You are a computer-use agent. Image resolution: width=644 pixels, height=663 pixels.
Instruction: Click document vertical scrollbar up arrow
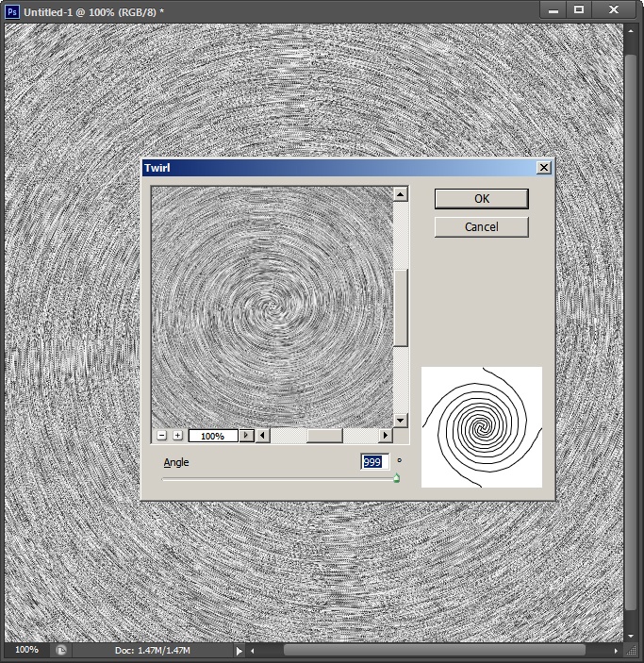[631, 31]
